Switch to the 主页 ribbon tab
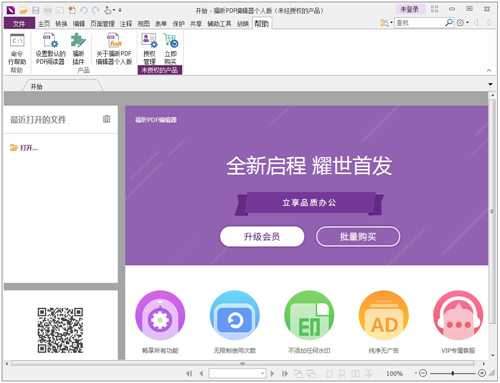 click(44, 23)
